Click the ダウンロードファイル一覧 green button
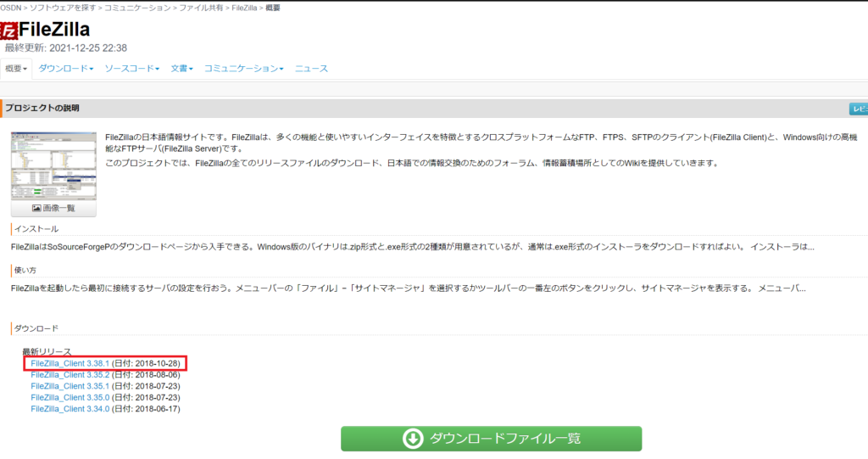The height and width of the screenshot is (459, 868). coord(491,439)
